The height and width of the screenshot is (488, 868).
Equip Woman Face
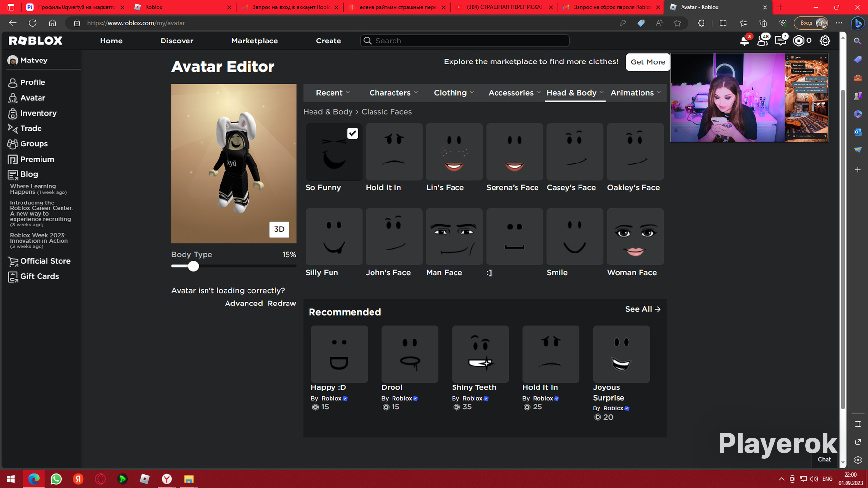tap(635, 237)
